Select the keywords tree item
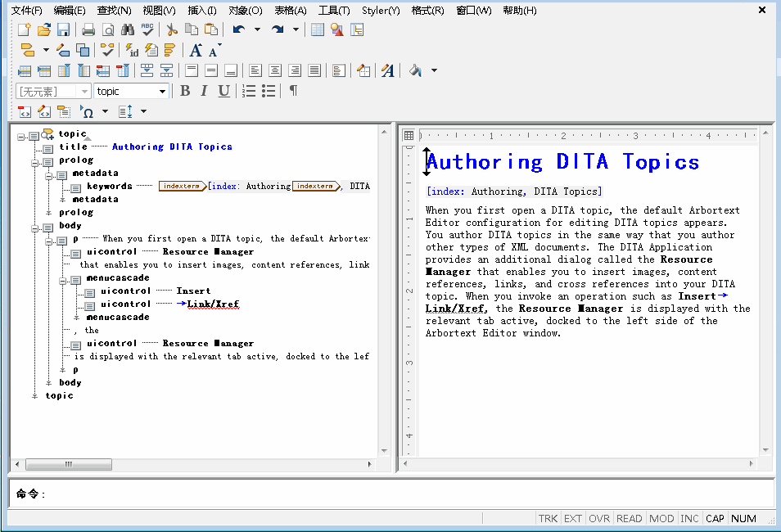The width and height of the screenshot is (781, 532). [110, 187]
